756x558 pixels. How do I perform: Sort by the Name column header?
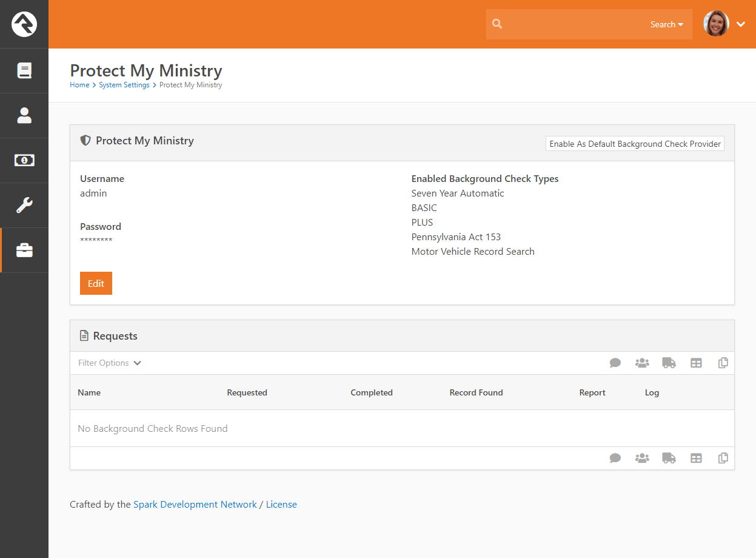[x=89, y=392]
